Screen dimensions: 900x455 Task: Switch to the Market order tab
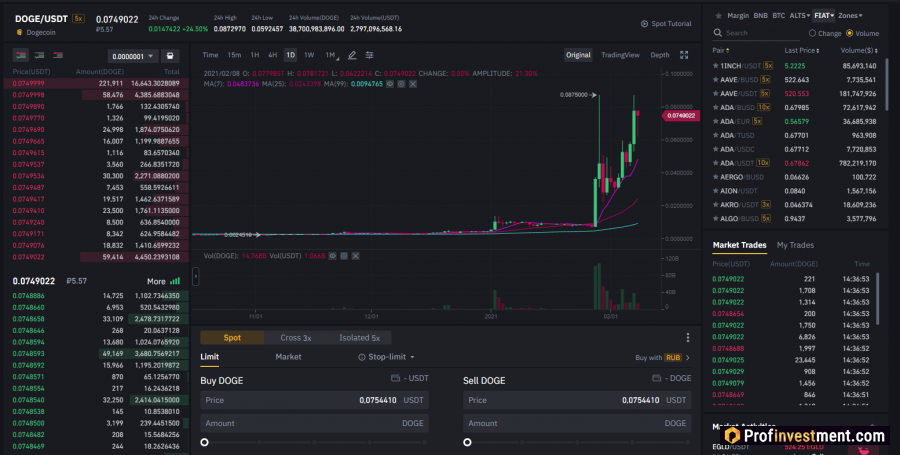click(288, 357)
